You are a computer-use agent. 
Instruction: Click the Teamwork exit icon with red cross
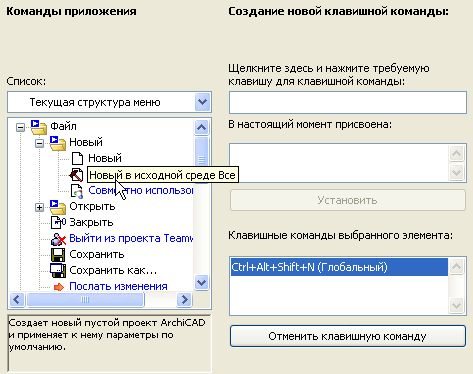(x=58, y=239)
